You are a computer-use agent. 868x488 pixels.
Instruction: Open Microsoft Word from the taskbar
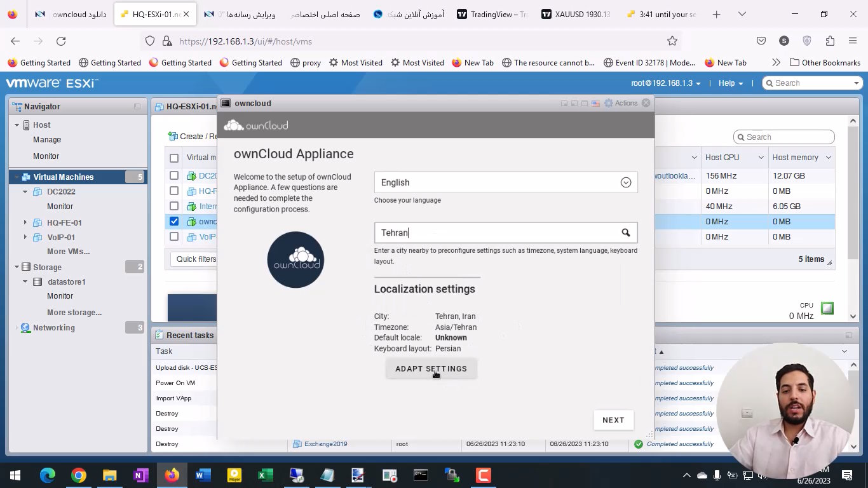[203, 475]
